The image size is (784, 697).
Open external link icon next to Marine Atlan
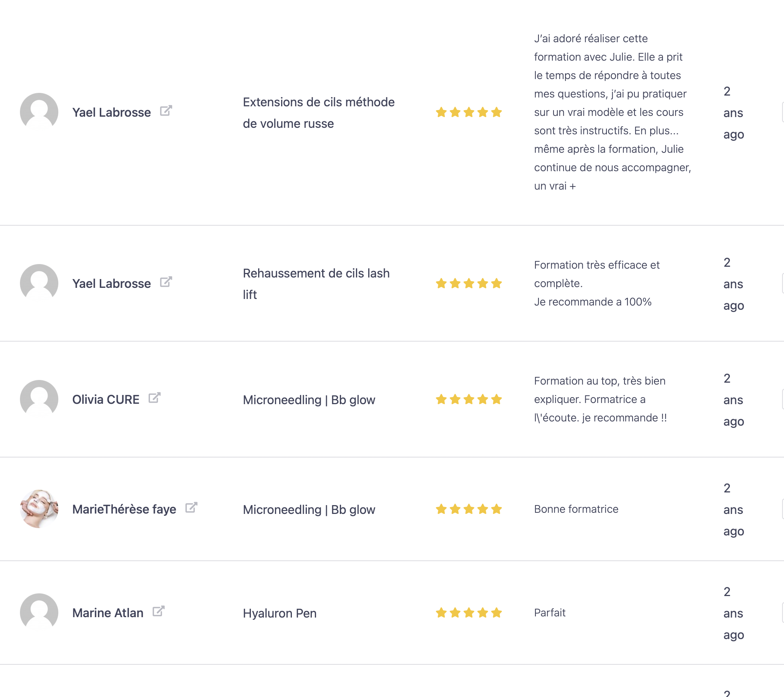[x=158, y=611]
